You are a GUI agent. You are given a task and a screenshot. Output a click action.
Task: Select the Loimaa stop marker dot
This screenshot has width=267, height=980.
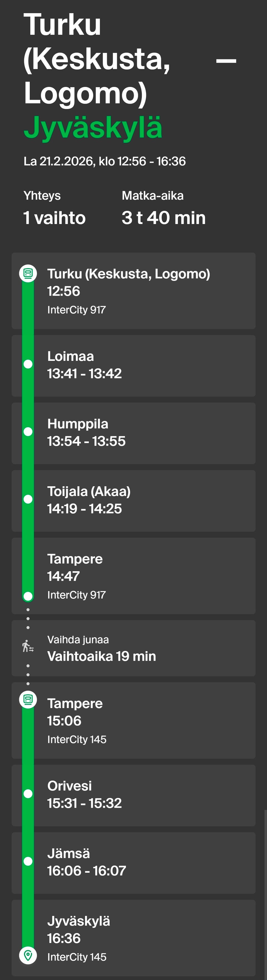(28, 364)
